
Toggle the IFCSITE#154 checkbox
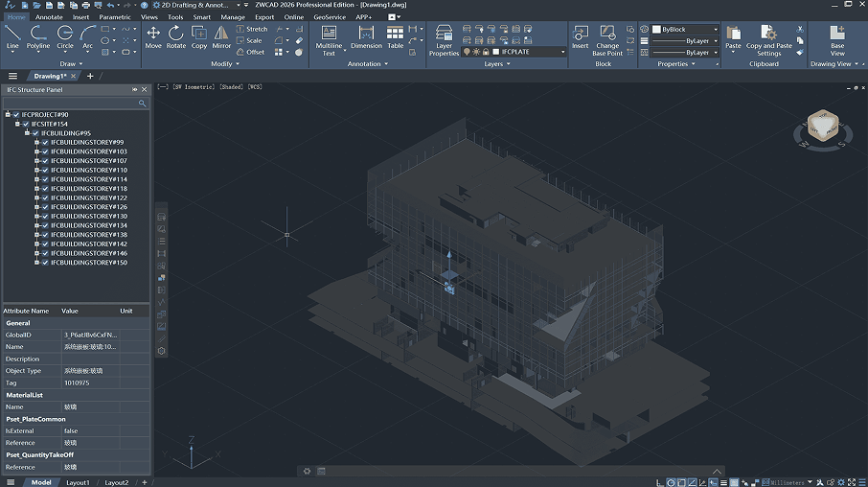(x=25, y=124)
